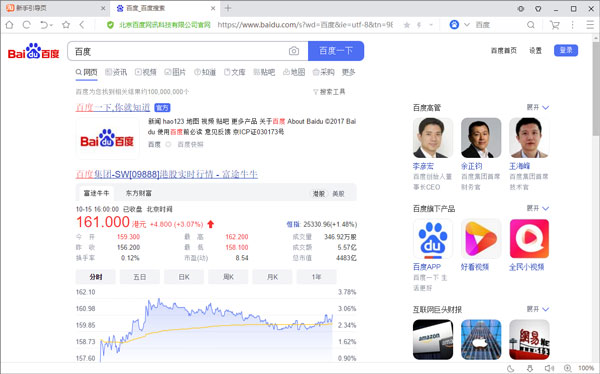The height and width of the screenshot is (374, 600).
Task: Expand the 百度高管 panel
Action: pyautogui.click(x=538, y=108)
